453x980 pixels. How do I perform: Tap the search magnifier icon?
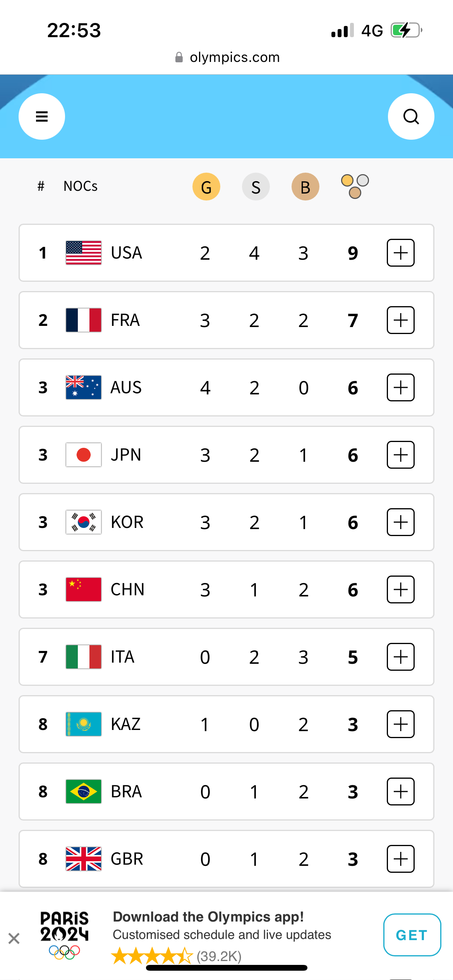point(411,117)
